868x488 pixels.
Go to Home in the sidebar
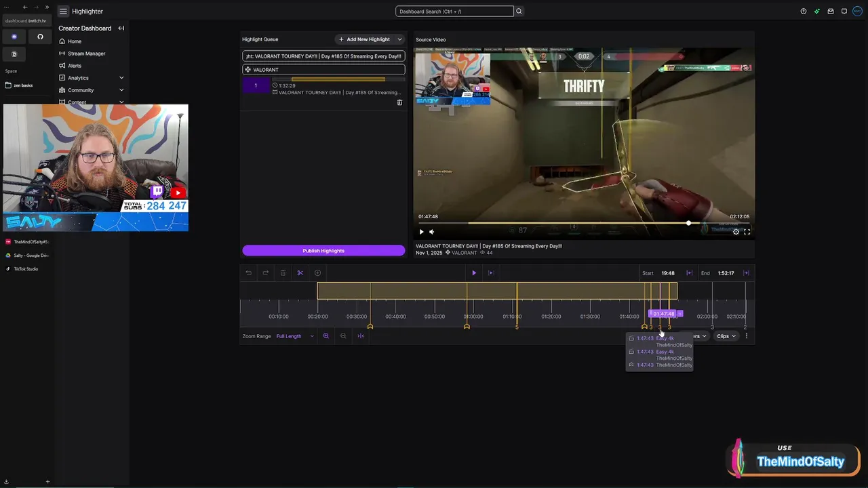pos(75,41)
